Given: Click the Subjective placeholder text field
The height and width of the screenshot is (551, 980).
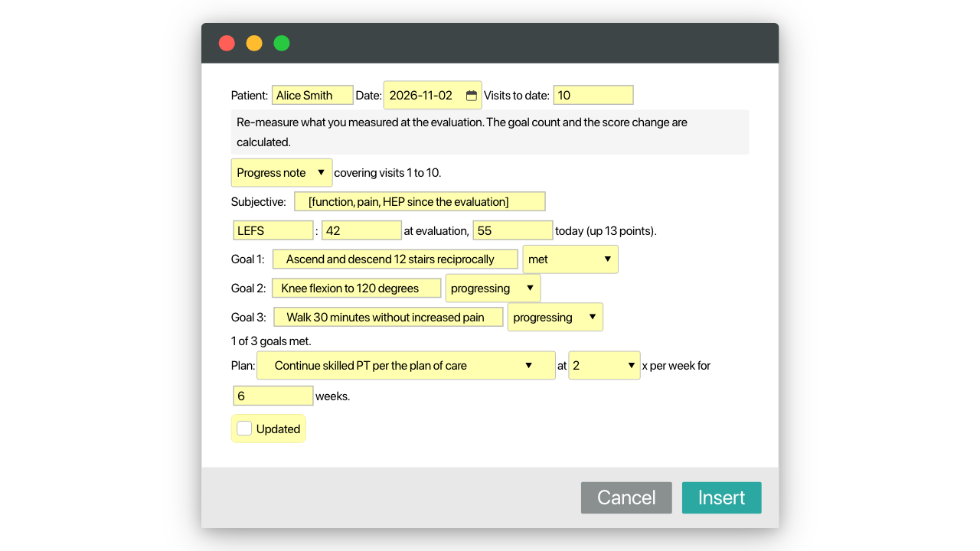Looking at the screenshot, I should pos(420,202).
